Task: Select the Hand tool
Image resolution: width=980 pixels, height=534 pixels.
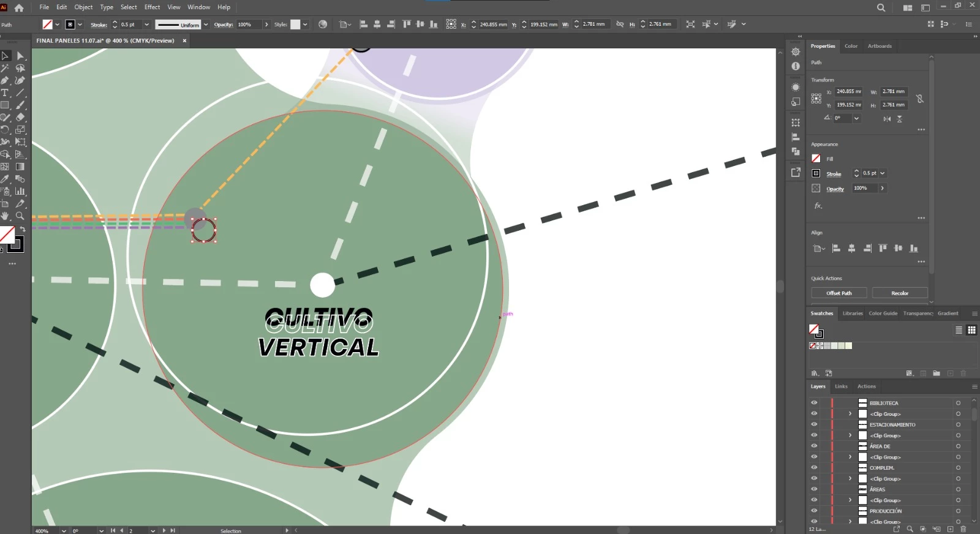Action: (5, 216)
